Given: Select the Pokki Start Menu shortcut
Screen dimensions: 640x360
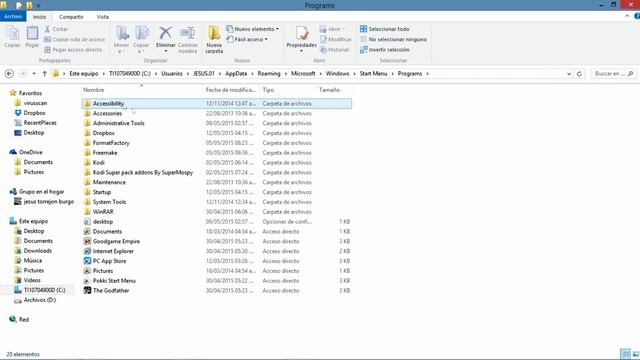Looking at the screenshot, I should coord(216,281).
